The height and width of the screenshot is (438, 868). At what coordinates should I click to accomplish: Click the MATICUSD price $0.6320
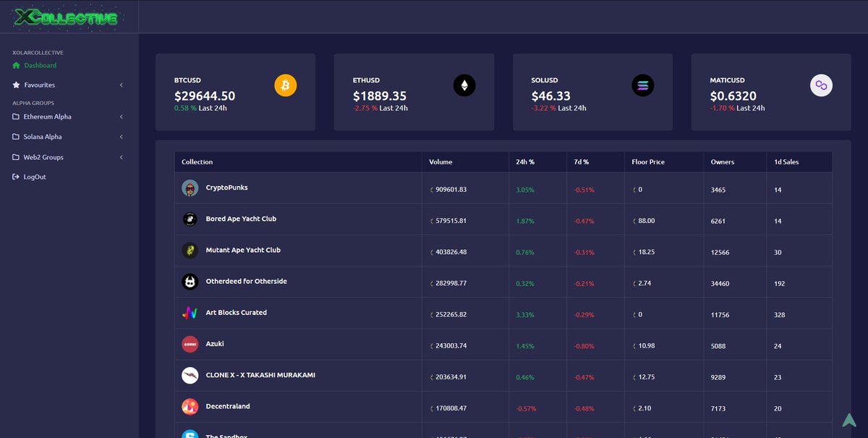(x=733, y=96)
